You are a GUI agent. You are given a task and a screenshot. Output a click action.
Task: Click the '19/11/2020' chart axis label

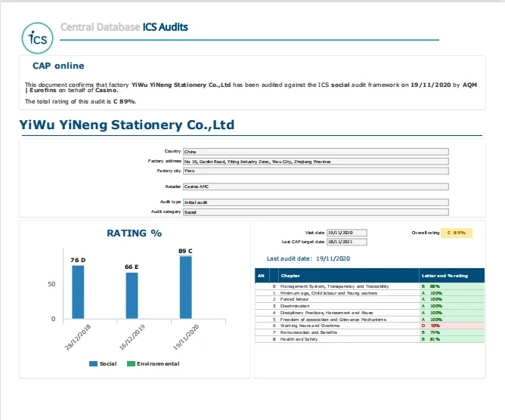[186, 337]
